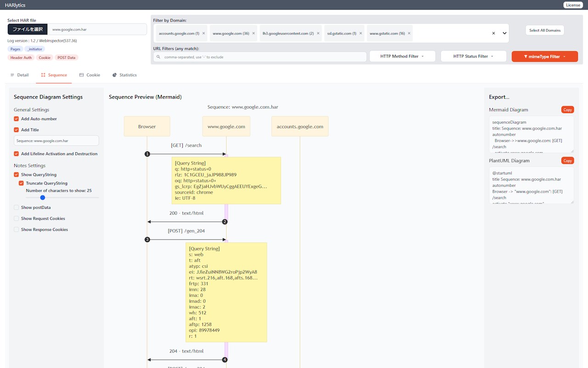Expand the domain filter dropdown chevron

[x=504, y=34]
